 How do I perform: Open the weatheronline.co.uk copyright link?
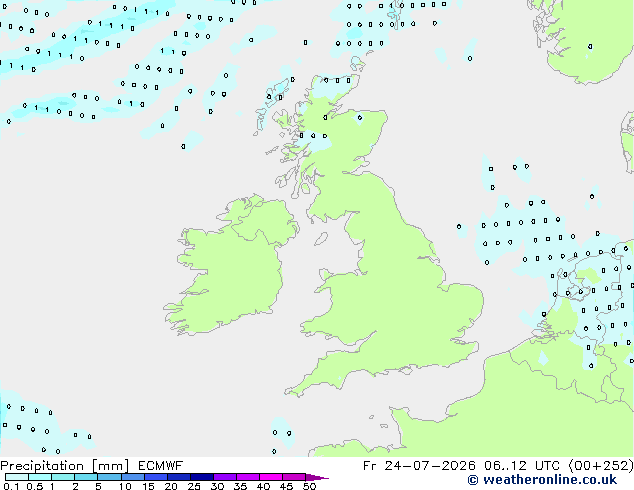click(x=542, y=480)
